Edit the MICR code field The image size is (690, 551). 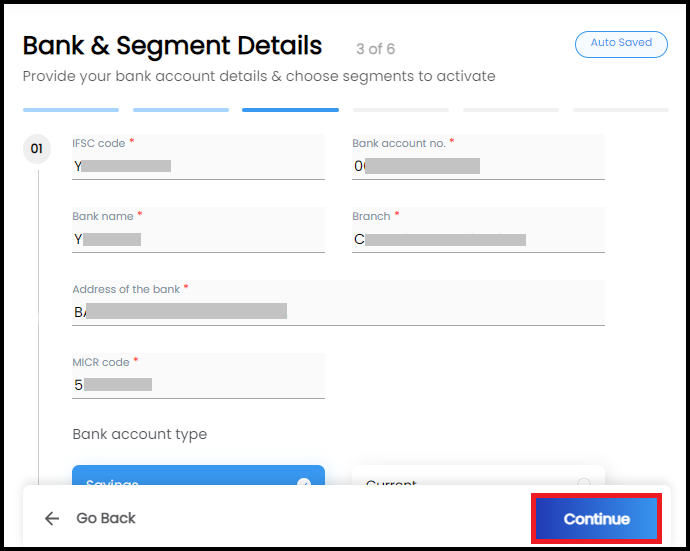coord(198,376)
